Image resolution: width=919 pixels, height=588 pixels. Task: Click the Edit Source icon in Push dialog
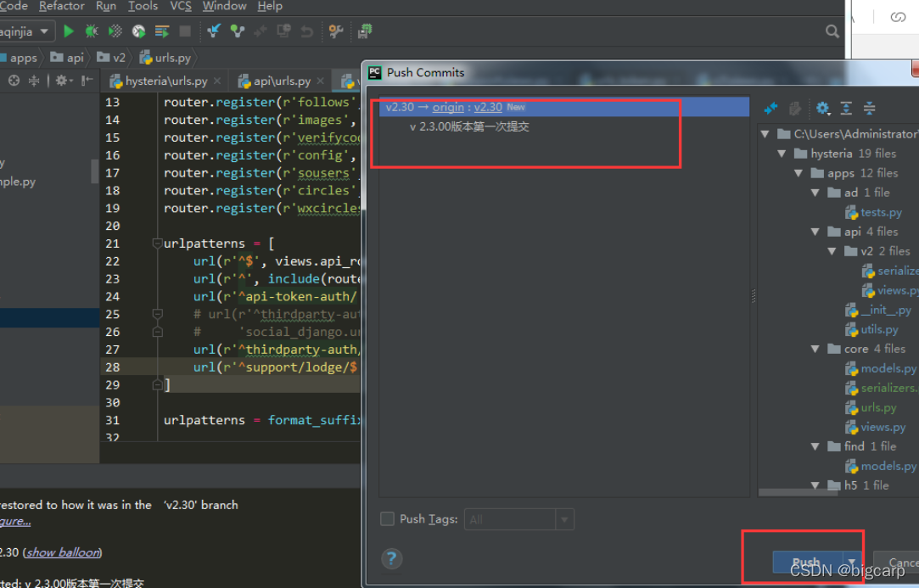click(795, 108)
